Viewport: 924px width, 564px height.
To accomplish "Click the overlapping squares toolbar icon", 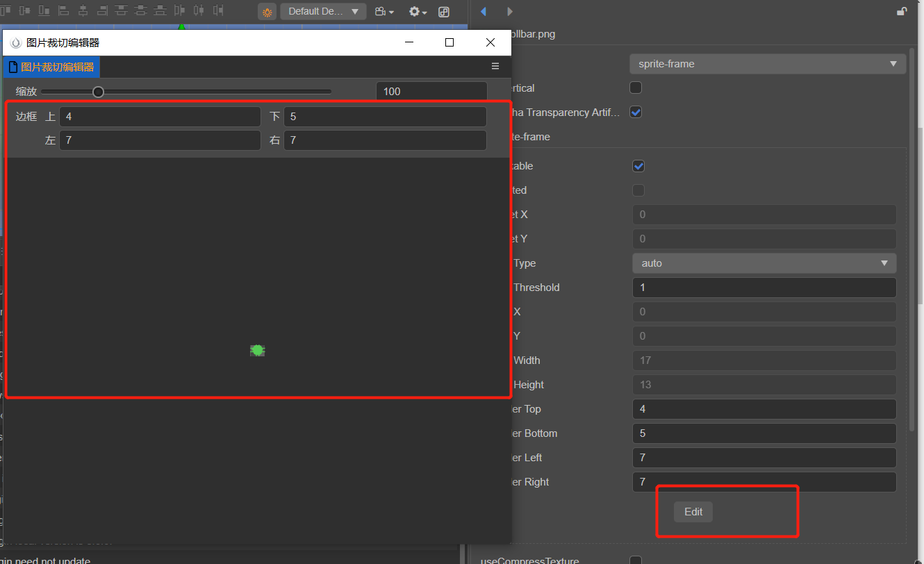I will tap(445, 12).
